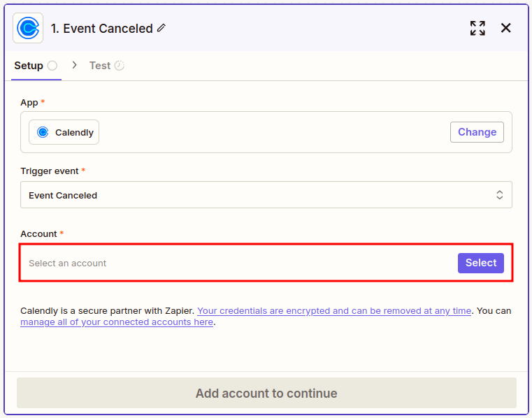Click the Select an account field
Viewport: 532px width, 418px height.
coord(266,263)
